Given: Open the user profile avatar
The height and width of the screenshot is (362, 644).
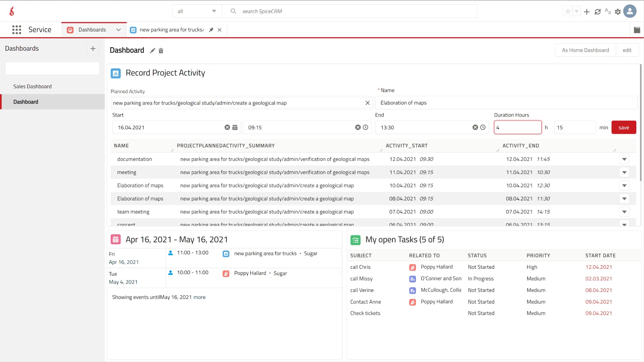Looking at the screenshot, I should point(630,11).
